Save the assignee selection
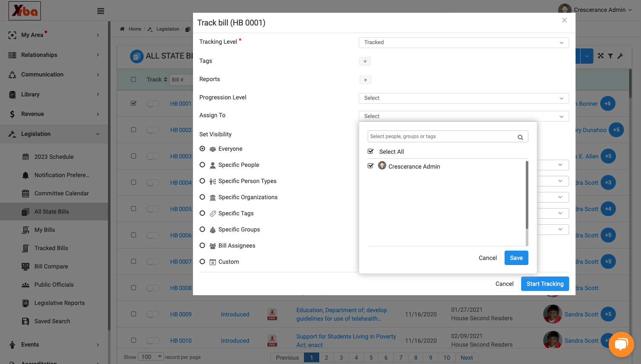This screenshot has height=364, width=641. tap(516, 258)
